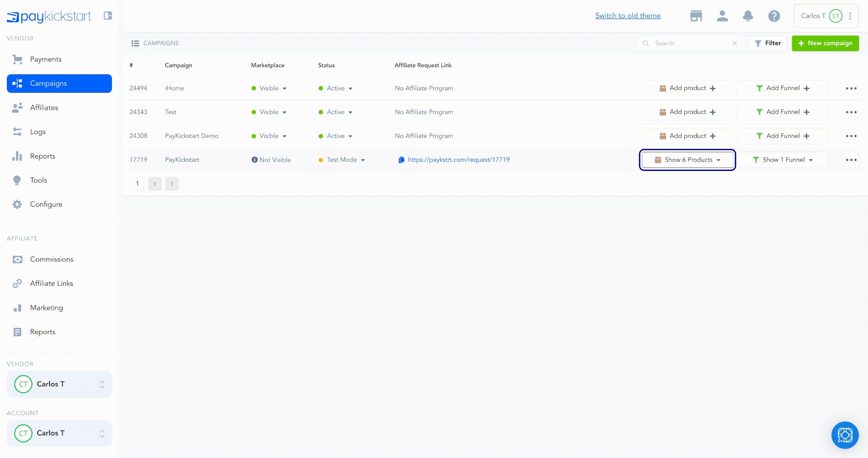Open the Carlos T profile menu in header
Screen dimensions: 868x458
826,16
